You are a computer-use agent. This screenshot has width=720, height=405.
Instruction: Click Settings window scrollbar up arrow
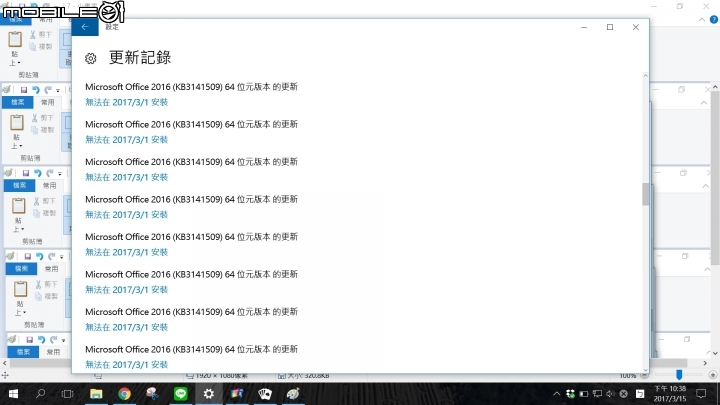pyautogui.click(x=646, y=76)
